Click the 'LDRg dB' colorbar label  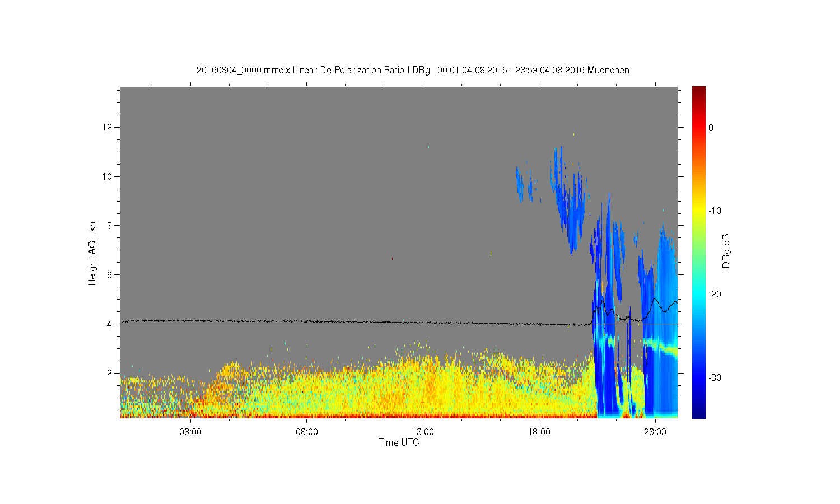tap(726, 253)
